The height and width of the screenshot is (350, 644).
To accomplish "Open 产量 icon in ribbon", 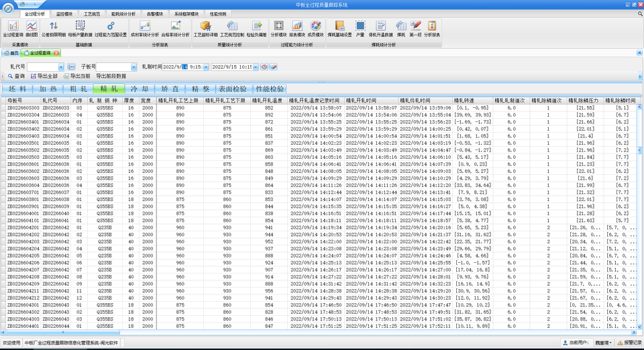I will click(360, 29).
